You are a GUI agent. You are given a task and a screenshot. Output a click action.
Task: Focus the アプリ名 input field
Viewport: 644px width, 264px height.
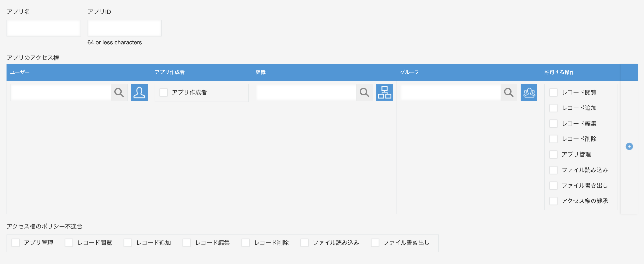point(44,28)
